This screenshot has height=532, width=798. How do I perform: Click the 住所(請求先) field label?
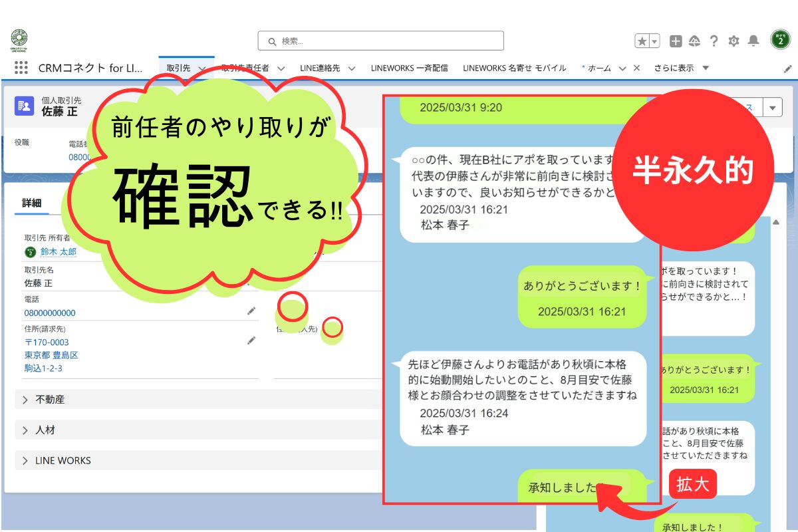45,329
